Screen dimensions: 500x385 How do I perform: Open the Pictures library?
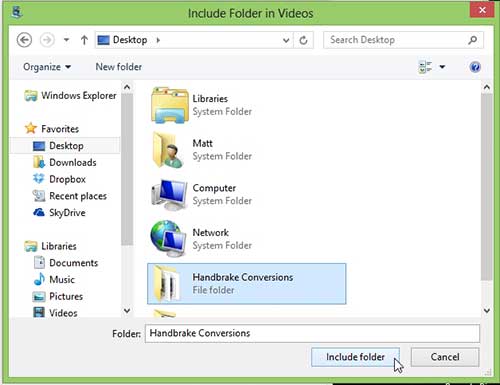pos(66,296)
